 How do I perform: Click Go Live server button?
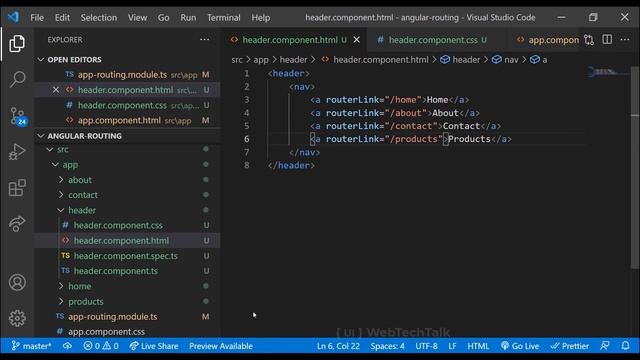click(520, 346)
